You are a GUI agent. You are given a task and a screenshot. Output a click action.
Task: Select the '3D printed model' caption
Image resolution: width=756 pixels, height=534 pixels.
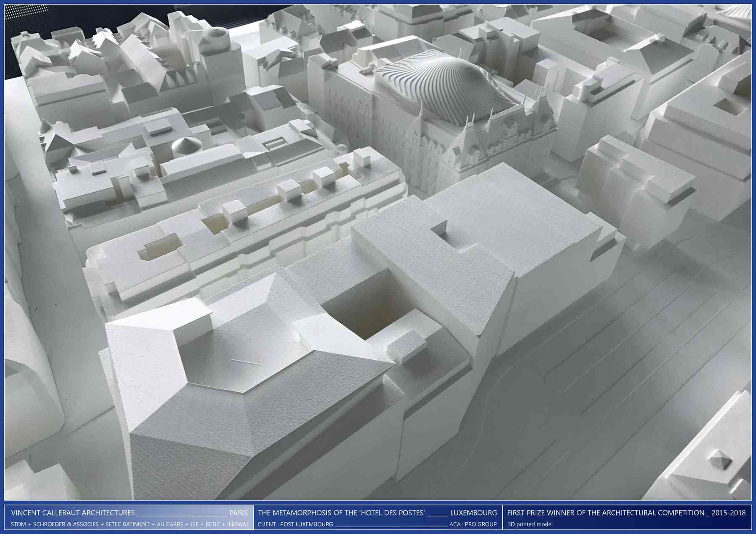(530, 524)
